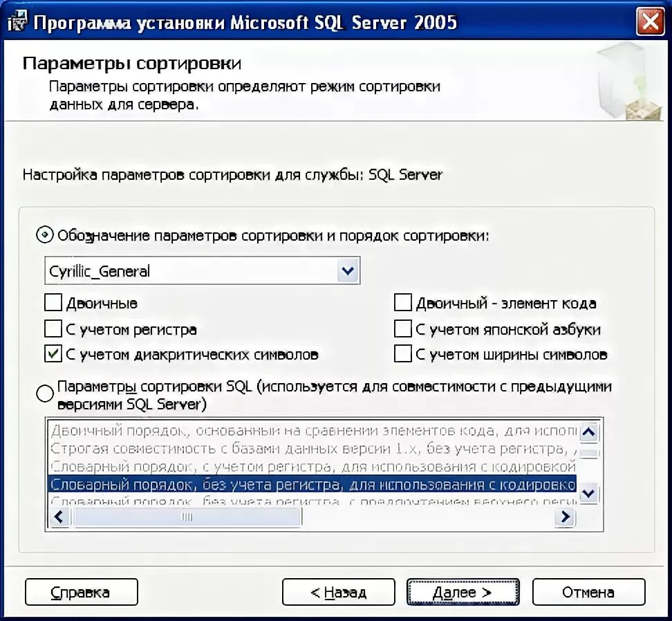This screenshot has height=621, width=672.
Task: Select the 'Параметры сортировки SQL' radio option
Action: (45, 393)
